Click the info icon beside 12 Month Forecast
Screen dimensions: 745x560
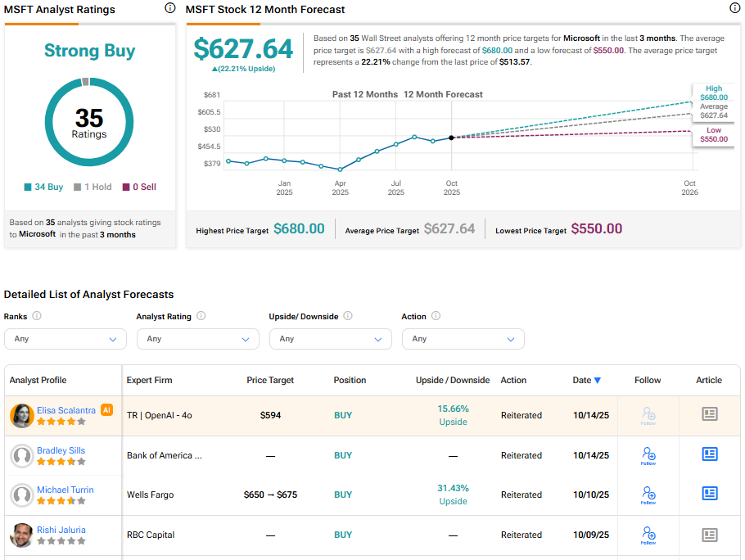point(734,8)
